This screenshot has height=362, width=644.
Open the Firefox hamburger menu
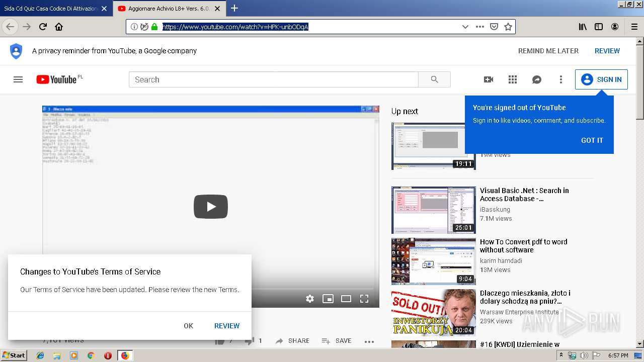click(634, 27)
